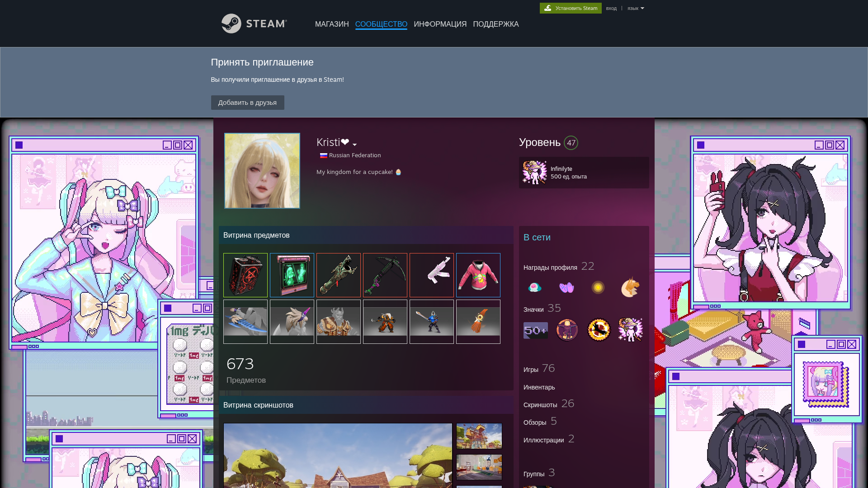This screenshot has height=488, width=868.
Task: Open the spiky white hair showcase item
Action: [292, 322]
